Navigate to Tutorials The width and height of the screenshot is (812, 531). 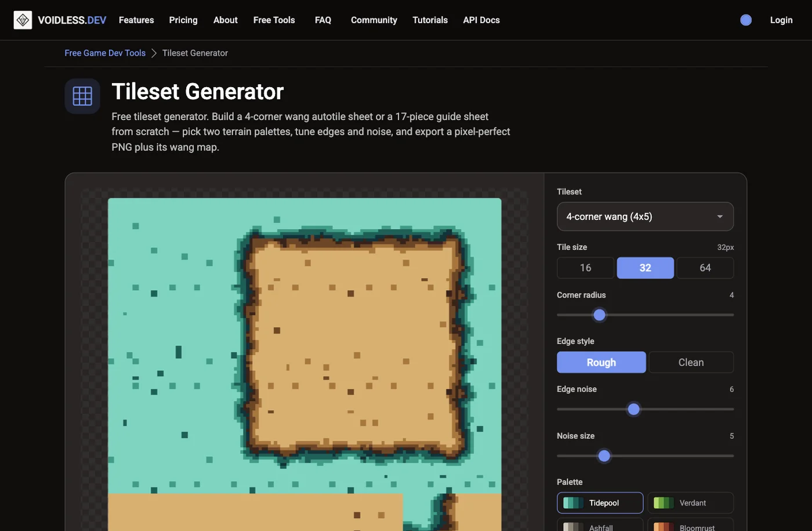click(x=430, y=20)
